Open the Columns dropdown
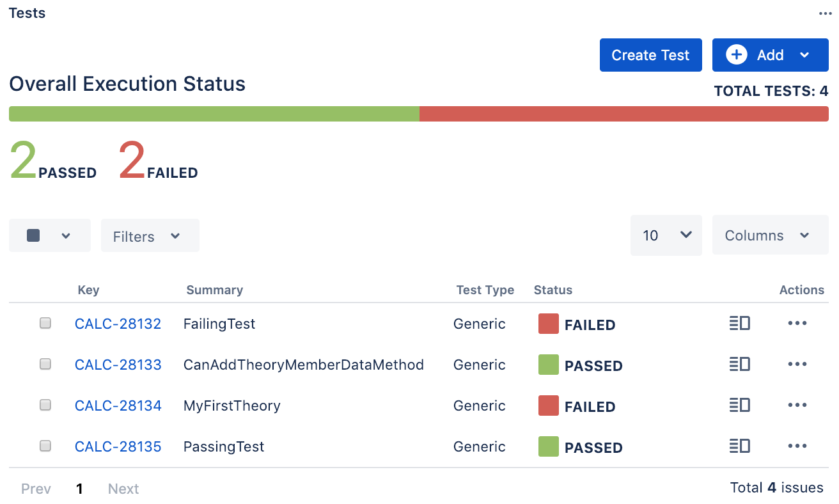Viewport: 839px width, 504px height. [x=771, y=235]
